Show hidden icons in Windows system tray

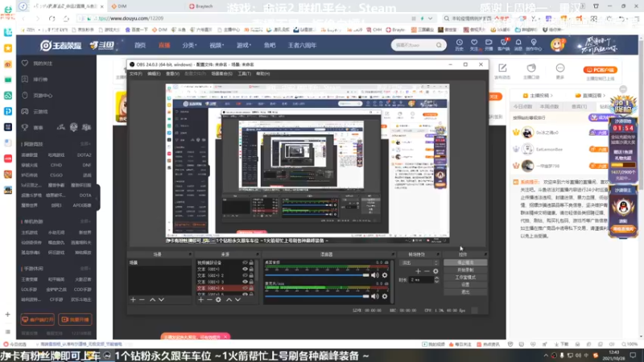[x=546, y=356]
